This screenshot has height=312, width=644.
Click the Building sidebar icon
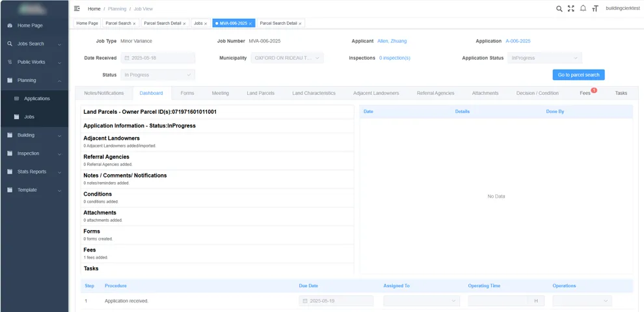point(10,135)
